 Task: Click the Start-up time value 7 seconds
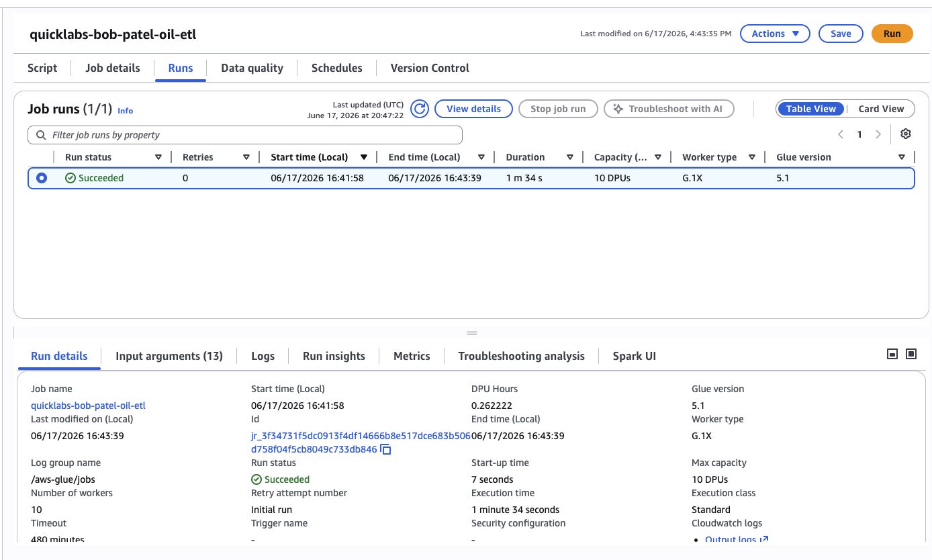click(492, 479)
